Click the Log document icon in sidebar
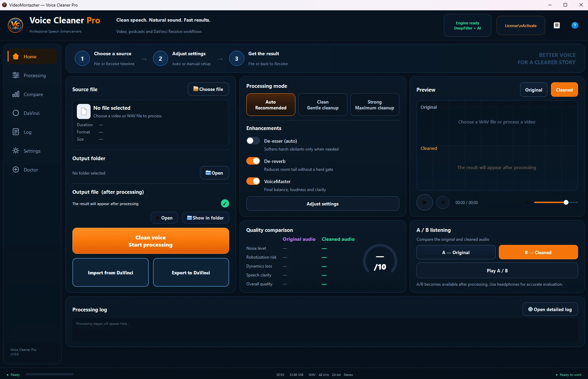 coord(16,132)
